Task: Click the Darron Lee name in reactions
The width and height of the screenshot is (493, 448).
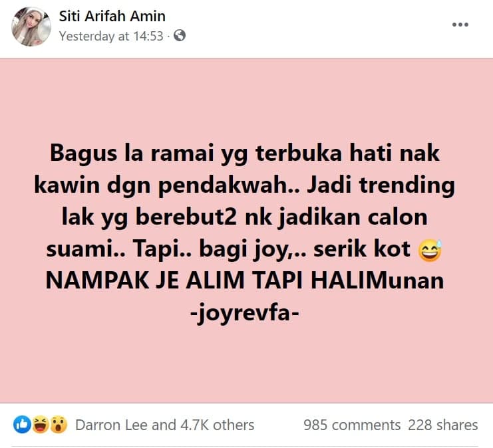Action: point(111,425)
